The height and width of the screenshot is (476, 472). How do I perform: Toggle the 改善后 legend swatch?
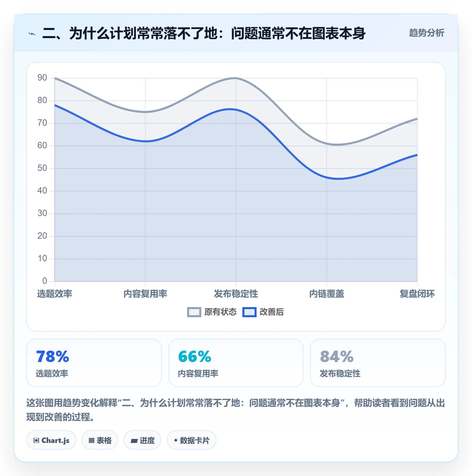point(249,312)
